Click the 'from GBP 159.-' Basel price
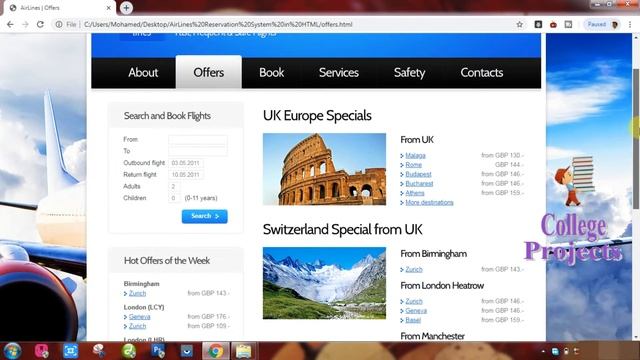640x360 pixels. [x=502, y=320]
